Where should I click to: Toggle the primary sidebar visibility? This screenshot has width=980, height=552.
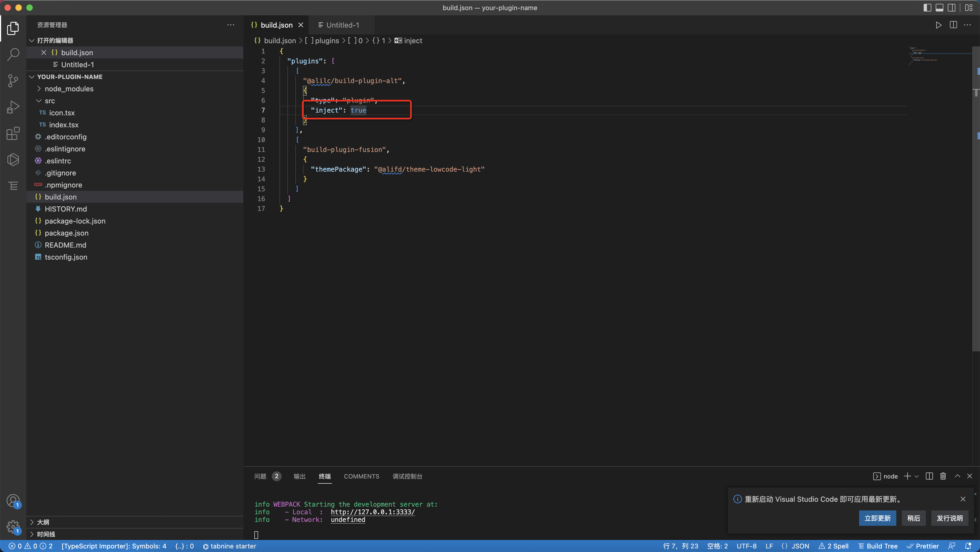coord(927,8)
